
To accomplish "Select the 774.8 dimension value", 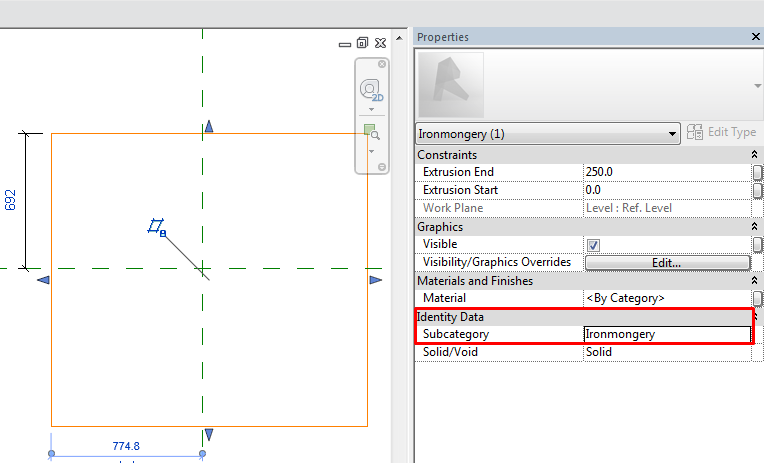I will pyautogui.click(x=126, y=446).
